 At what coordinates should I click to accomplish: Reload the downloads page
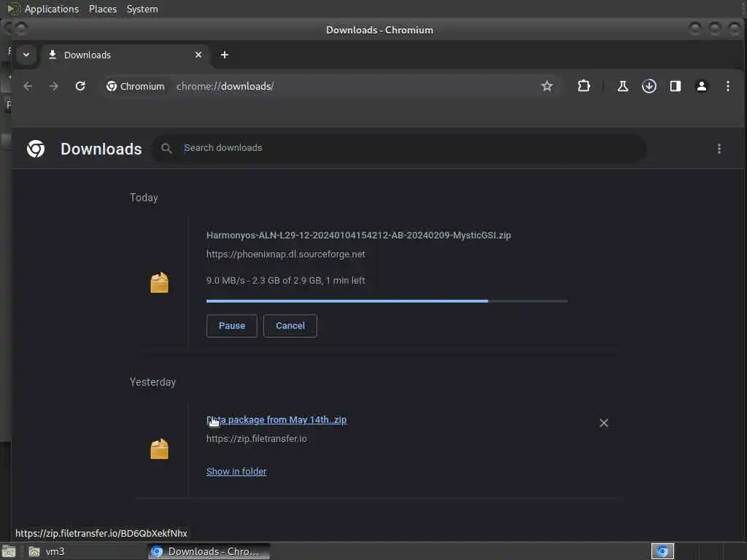(x=80, y=86)
